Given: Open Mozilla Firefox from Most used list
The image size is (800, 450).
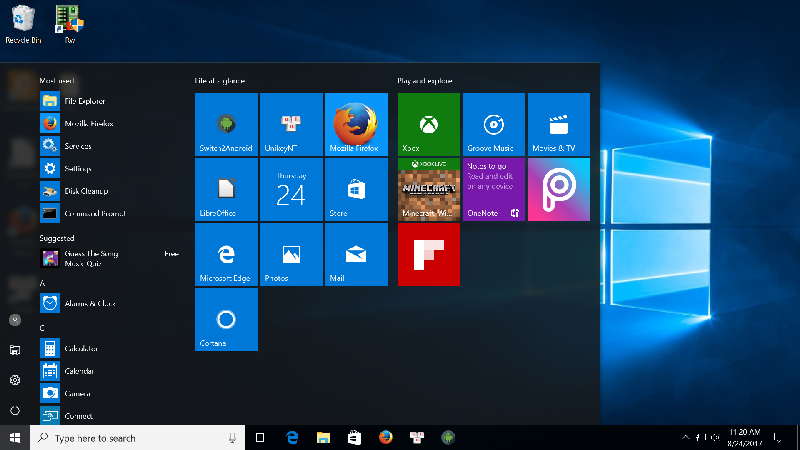Looking at the screenshot, I should click(110, 123).
